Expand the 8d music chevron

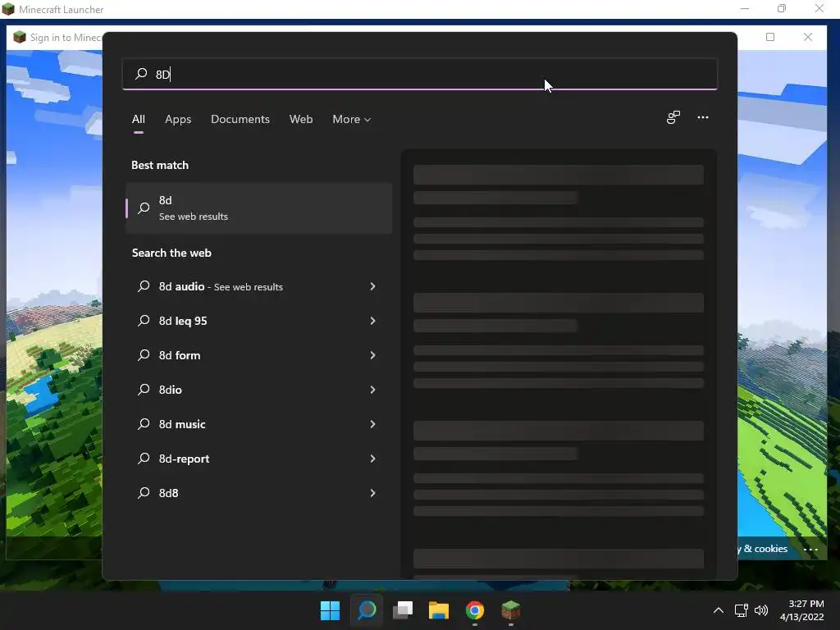(372, 424)
